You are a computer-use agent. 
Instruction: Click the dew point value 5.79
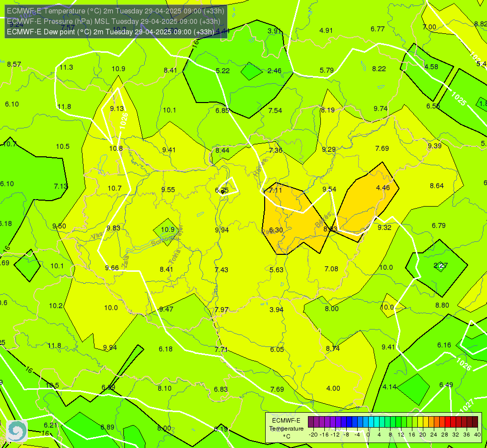point(327,70)
